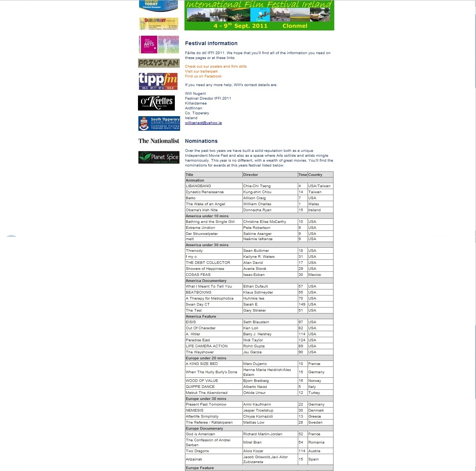The height and width of the screenshot is (471, 476).
Task: Open the Sureprint sponsor logo
Action: pos(159,24)
